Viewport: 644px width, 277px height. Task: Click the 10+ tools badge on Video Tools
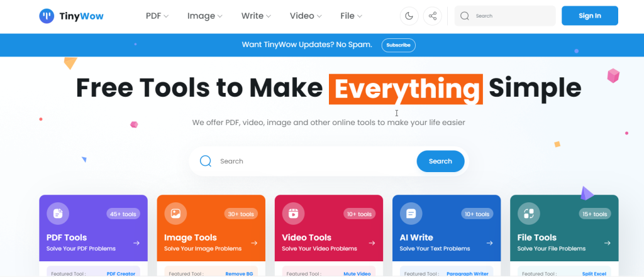pos(359,214)
